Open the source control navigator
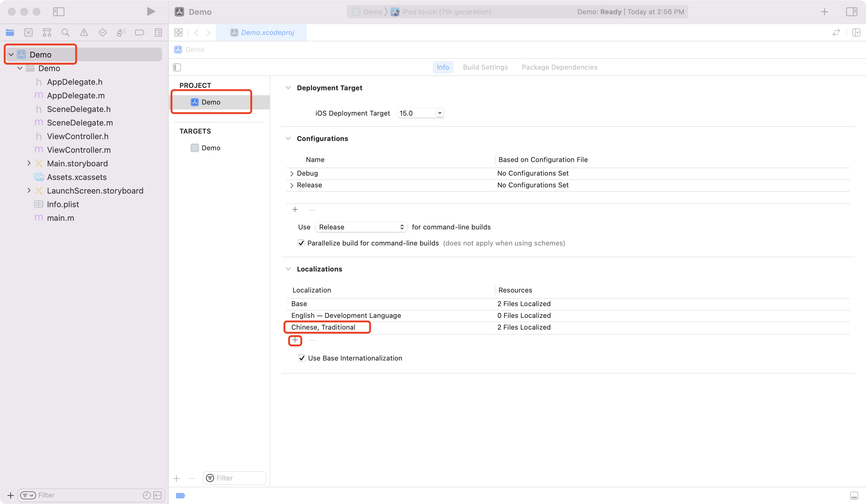Image resolution: width=866 pixels, height=504 pixels. click(x=28, y=33)
